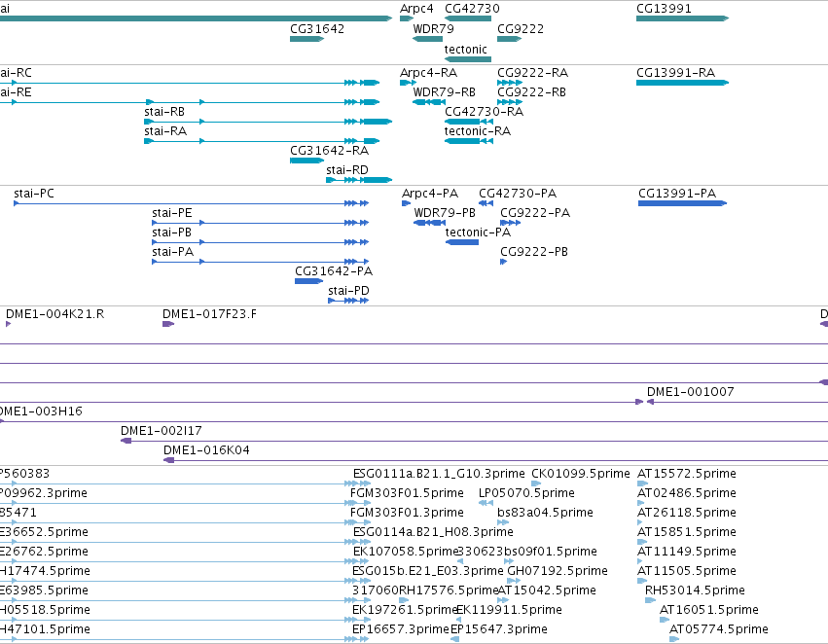Select the AT15572.5prime EST label

[x=687, y=474]
